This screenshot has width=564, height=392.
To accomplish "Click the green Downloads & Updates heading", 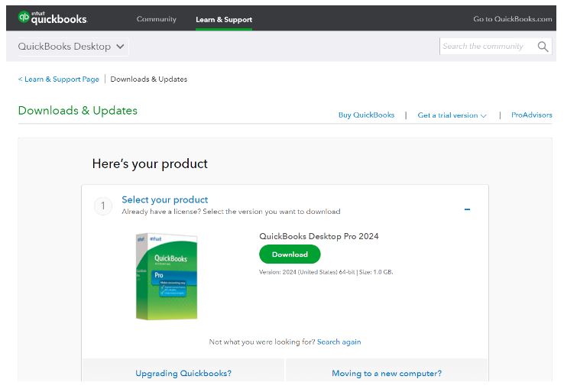I will (x=78, y=110).
